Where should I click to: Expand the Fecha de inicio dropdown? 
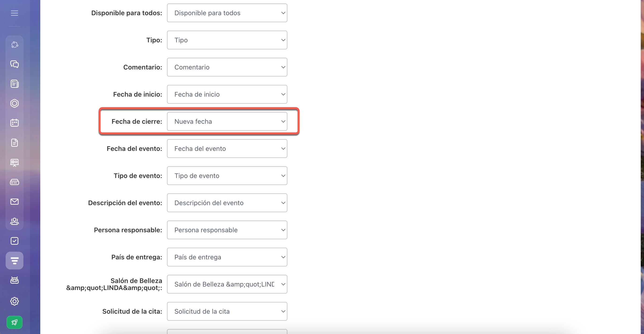[x=227, y=94]
